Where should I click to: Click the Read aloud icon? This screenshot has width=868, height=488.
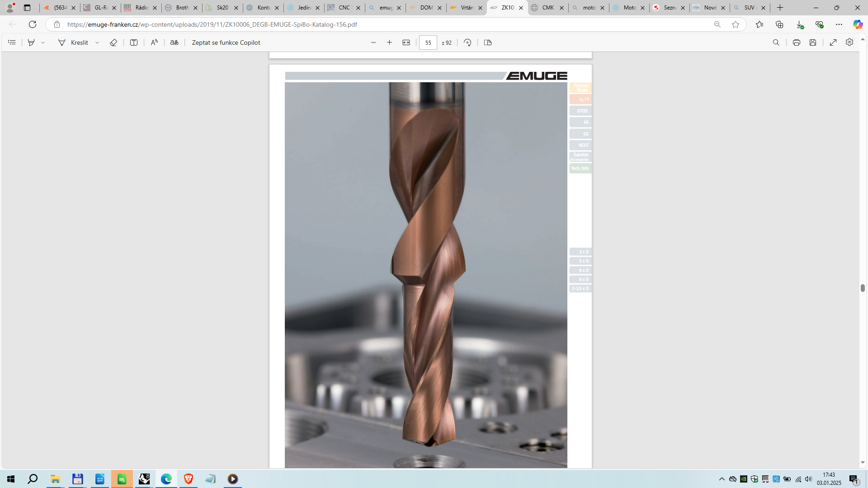(154, 42)
